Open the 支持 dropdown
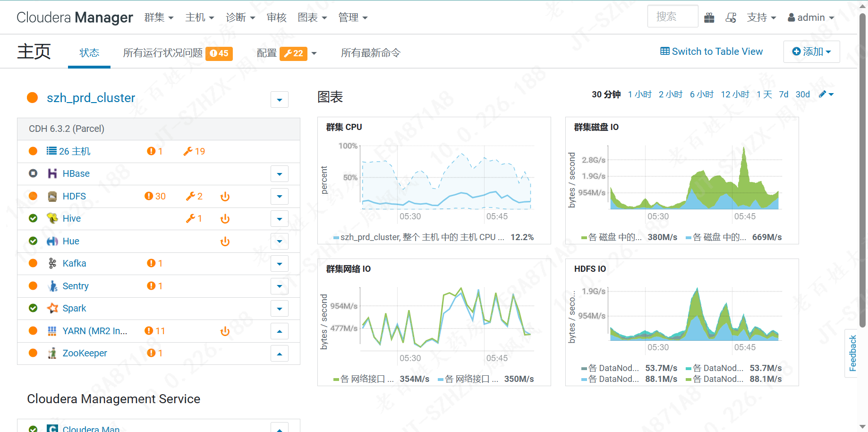 pos(761,17)
